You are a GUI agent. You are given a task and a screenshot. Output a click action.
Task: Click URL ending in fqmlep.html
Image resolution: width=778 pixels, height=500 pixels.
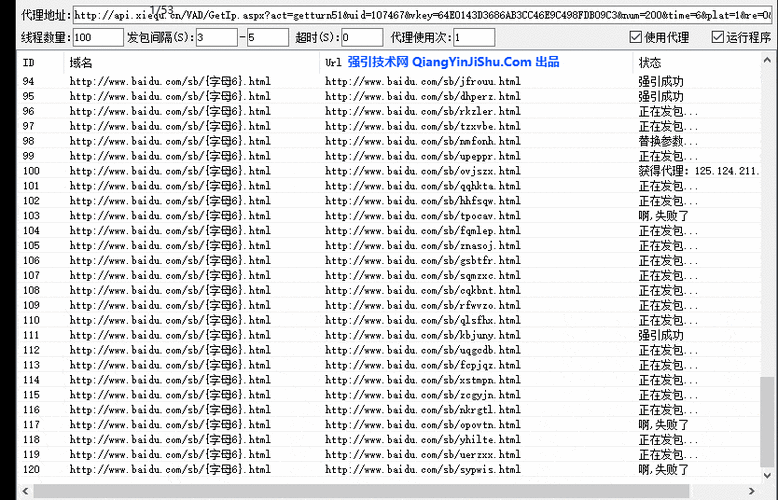pyautogui.click(x=423, y=230)
